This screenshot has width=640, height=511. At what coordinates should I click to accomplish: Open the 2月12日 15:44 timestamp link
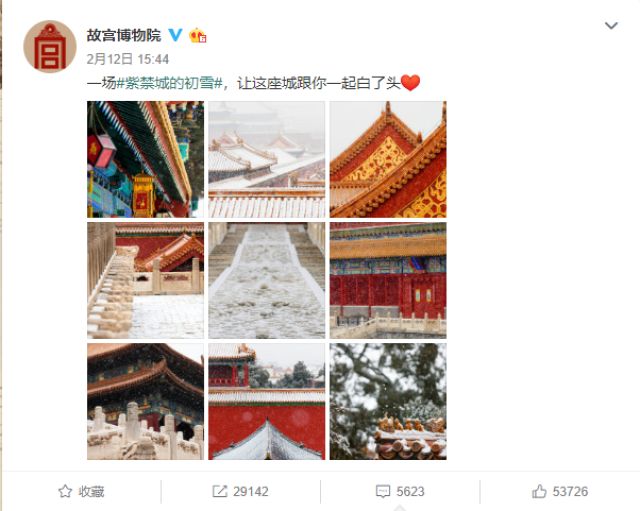128,59
